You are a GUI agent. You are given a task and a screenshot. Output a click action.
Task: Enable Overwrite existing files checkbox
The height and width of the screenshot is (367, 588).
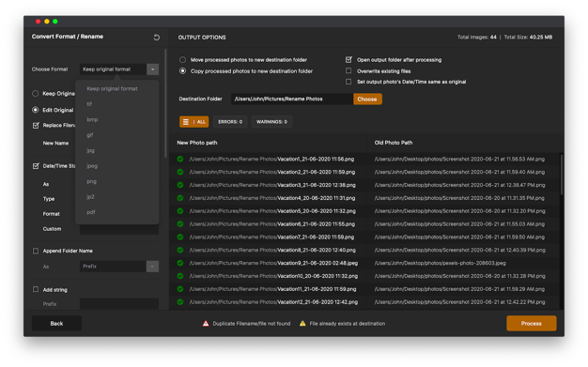click(x=348, y=70)
